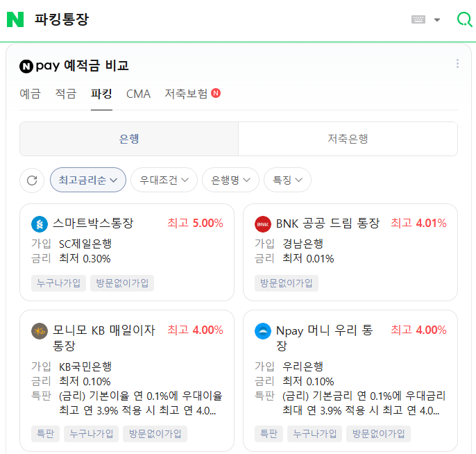Click the SC제일은행 logo icon
The image size is (476, 454).
click(x=40, y=224)
